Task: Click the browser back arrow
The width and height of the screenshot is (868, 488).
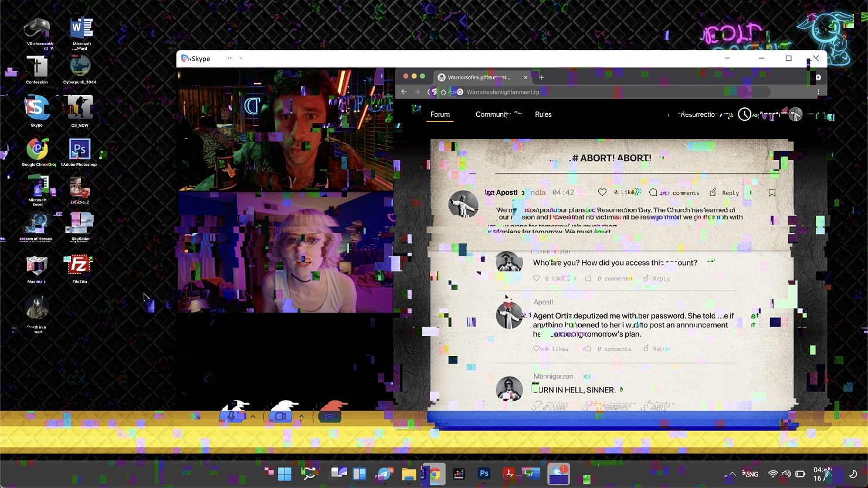Action: (404, 92)
